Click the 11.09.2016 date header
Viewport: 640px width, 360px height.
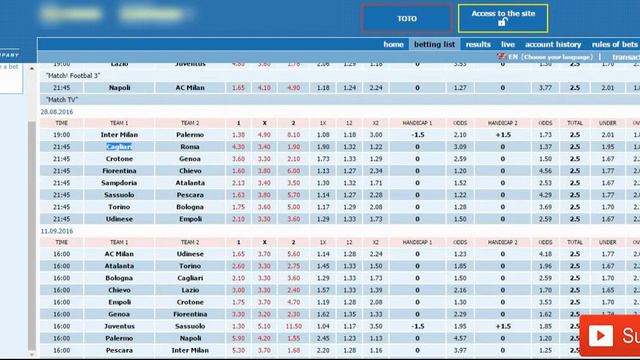57,231
